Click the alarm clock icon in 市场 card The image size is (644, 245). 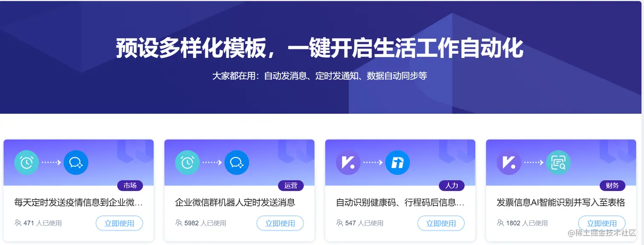26,162
